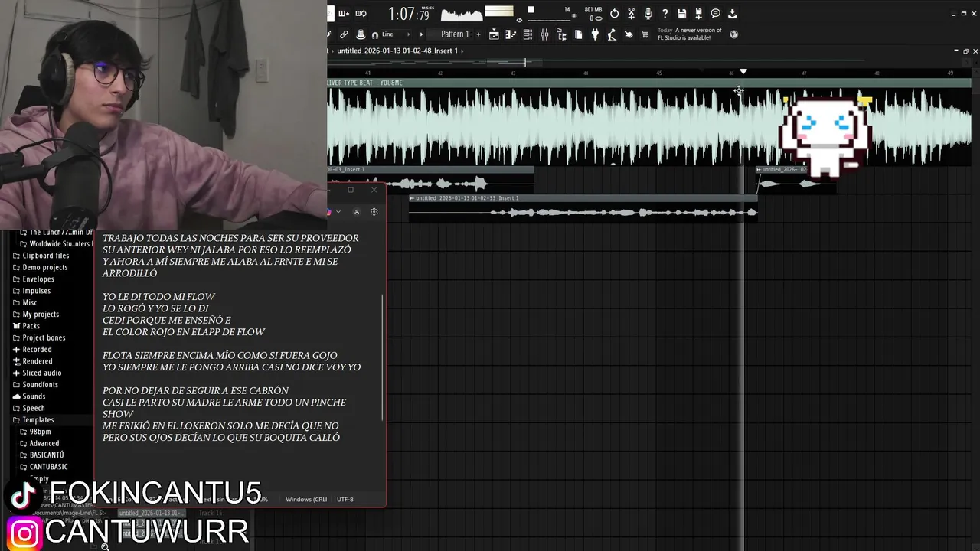Click the UTF-8 encoding in Notepad status bar
The height and width of the screenshot is (551, 980).
click(345, 499)
